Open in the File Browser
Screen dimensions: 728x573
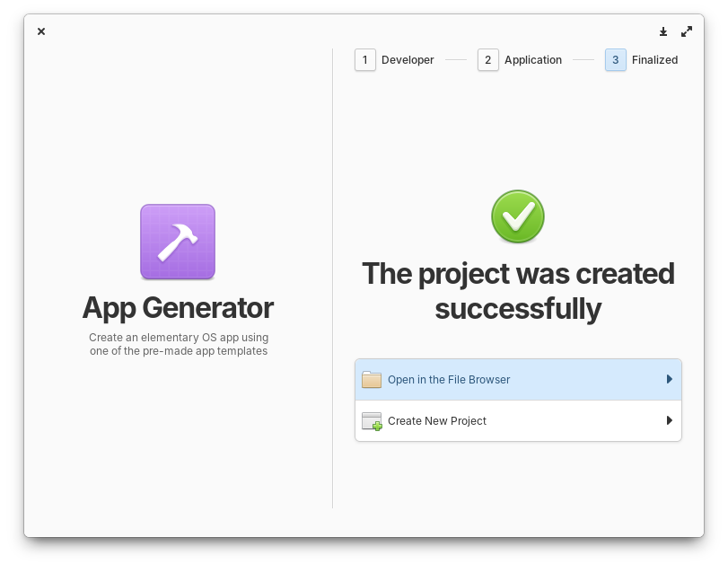coord(518,379)
